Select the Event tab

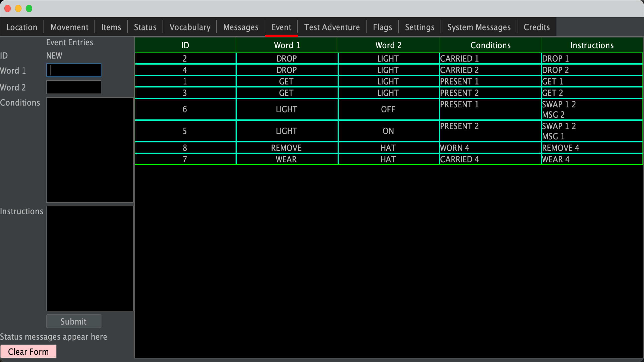click(x=281, y=27)
